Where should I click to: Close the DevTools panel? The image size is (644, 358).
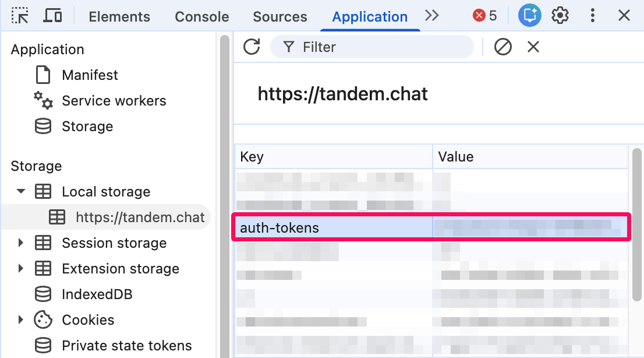[x=624, y=16]
